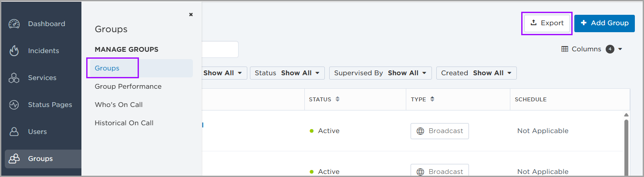Sort by the TYPE column arrows

pyautogui.click(x=432, y=99)
